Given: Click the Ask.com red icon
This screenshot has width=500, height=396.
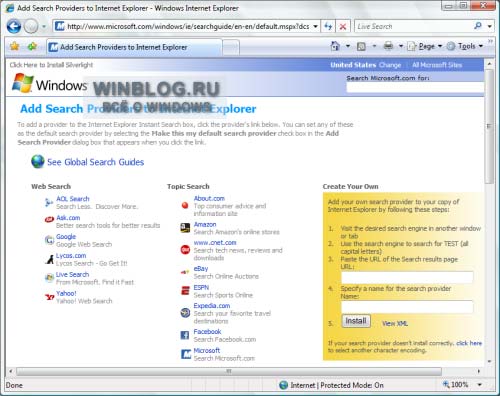Looking at the screenshot, I should (49, 220).
